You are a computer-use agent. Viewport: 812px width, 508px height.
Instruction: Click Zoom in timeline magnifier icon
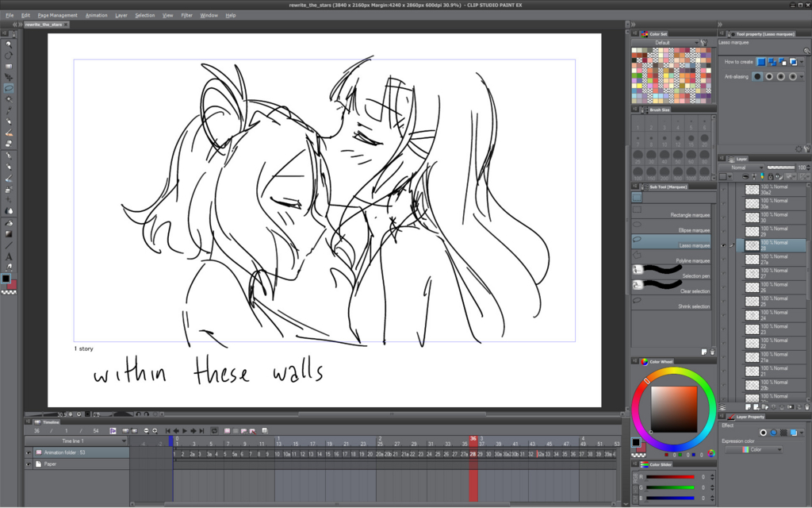click(x=155, y=431)
